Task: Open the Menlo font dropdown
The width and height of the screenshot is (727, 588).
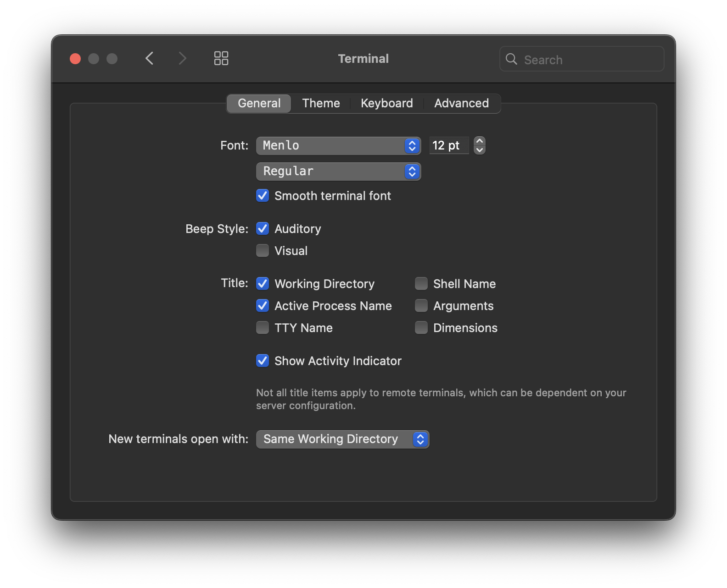Action: point(338,146)
